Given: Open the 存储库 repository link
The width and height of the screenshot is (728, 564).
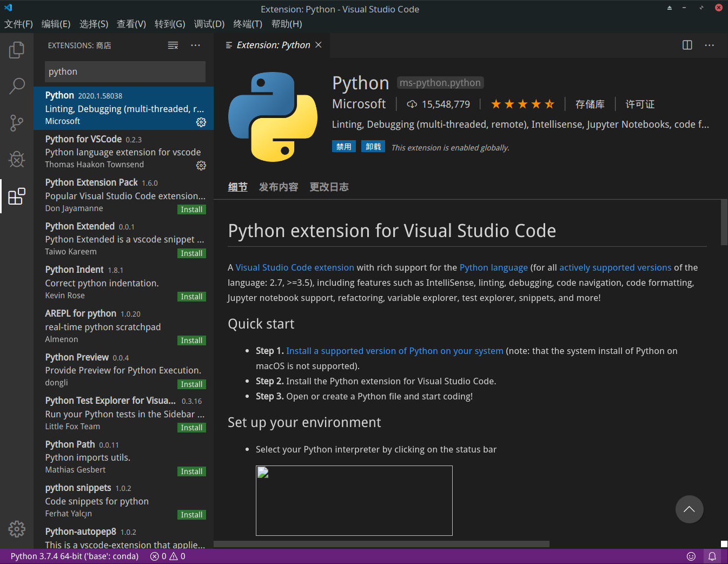Looking at the screenshot, I should click(590, 104).
